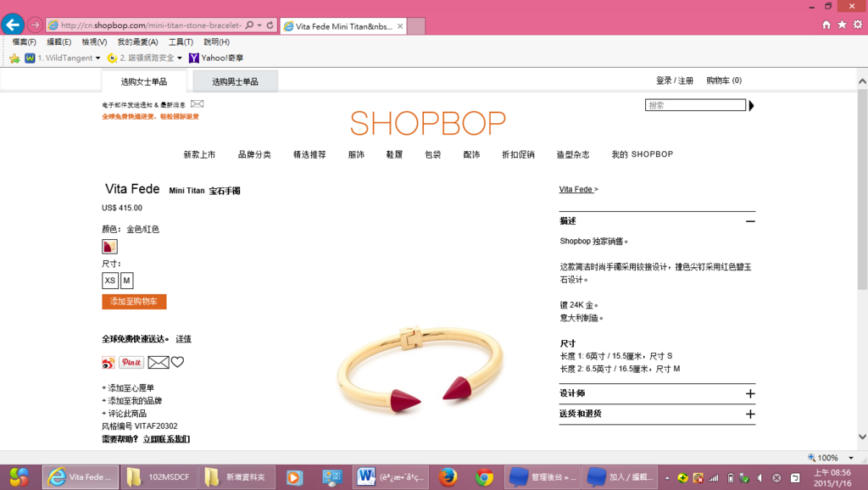Viewport: 868px width, 490px height.
Task: Open the 檢視(V) menu
Action: (94, 42)
